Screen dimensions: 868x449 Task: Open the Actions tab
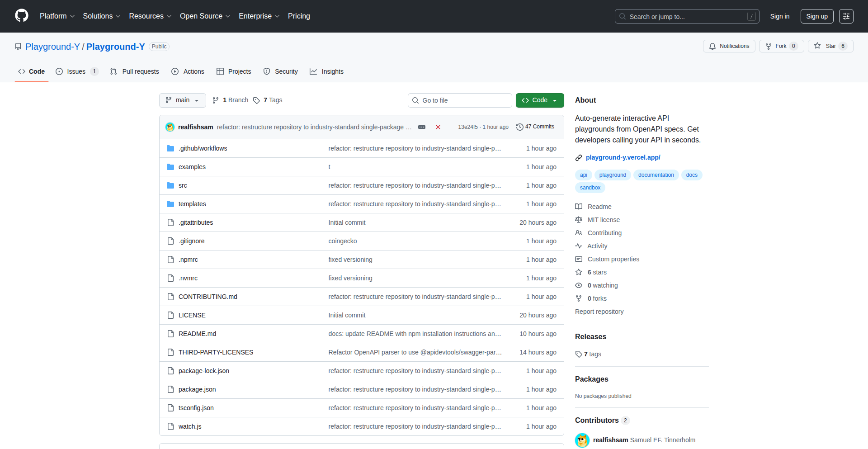(x=193, y=71)
